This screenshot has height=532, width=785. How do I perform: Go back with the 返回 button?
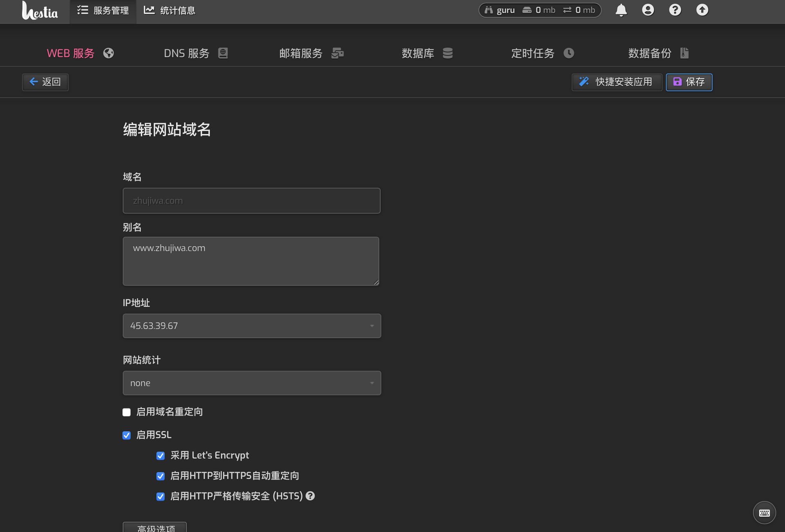[45, 82]
